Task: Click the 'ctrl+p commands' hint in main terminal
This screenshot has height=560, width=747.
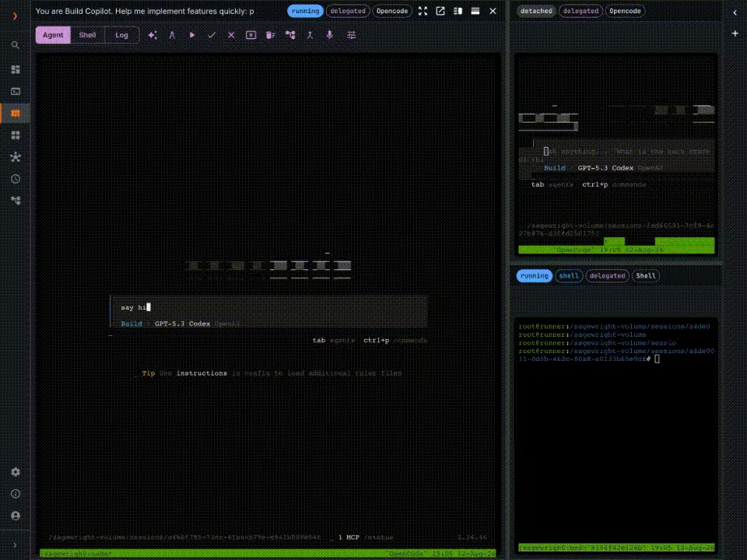Action: [395, 341]
